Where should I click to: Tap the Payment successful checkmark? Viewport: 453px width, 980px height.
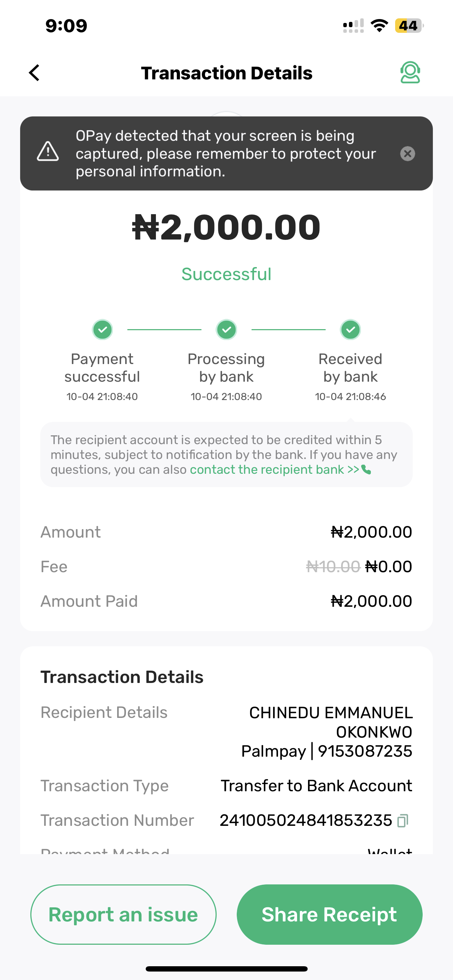102,329
